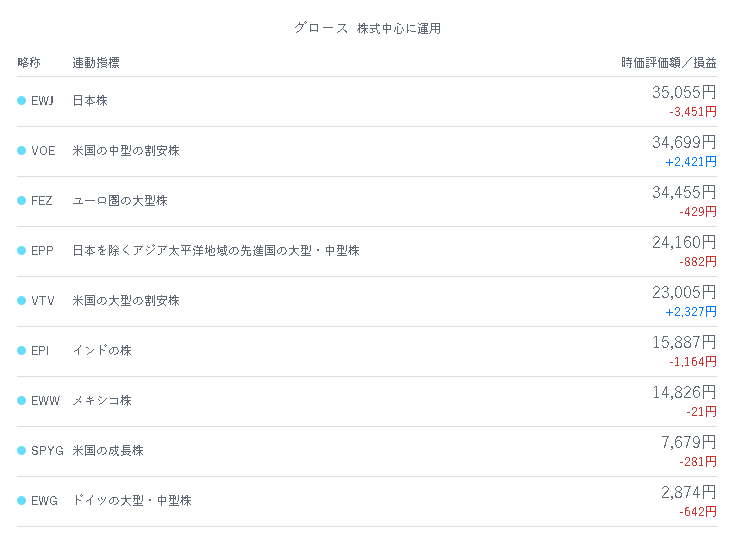Click the 時価評価額／損益 column header

click(669, 62)
